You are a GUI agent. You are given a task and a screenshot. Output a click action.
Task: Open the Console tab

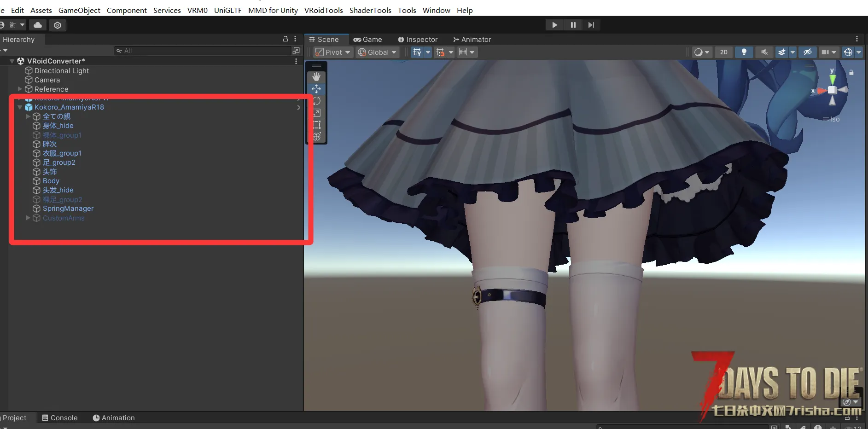60,418
